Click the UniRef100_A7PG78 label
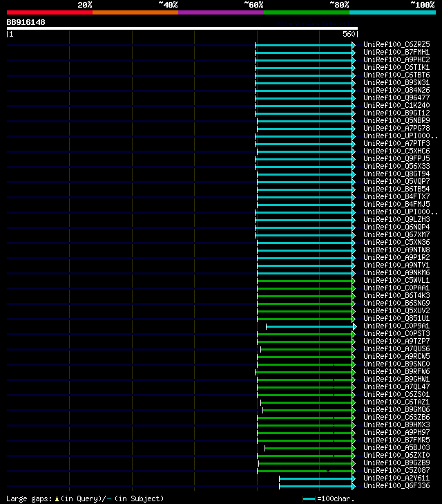Viewport: 442px width, 504px height. (x=396, y=129)
